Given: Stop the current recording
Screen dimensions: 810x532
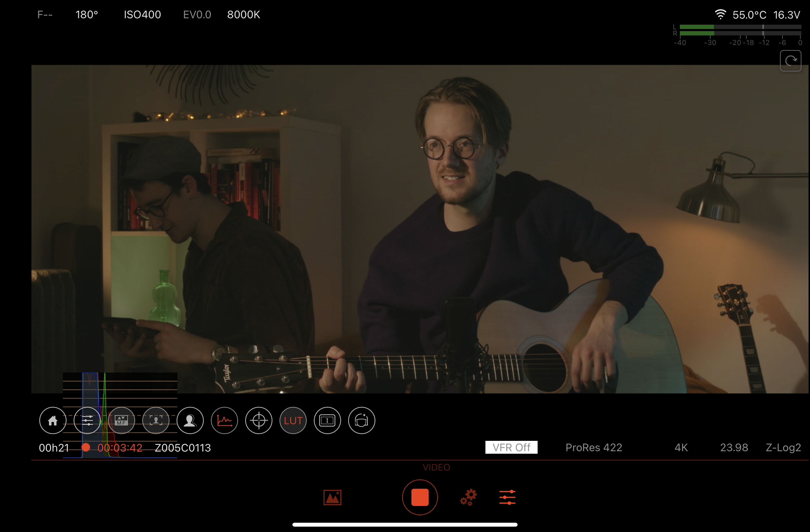Looking at the screenshot, I should point(420,497).
